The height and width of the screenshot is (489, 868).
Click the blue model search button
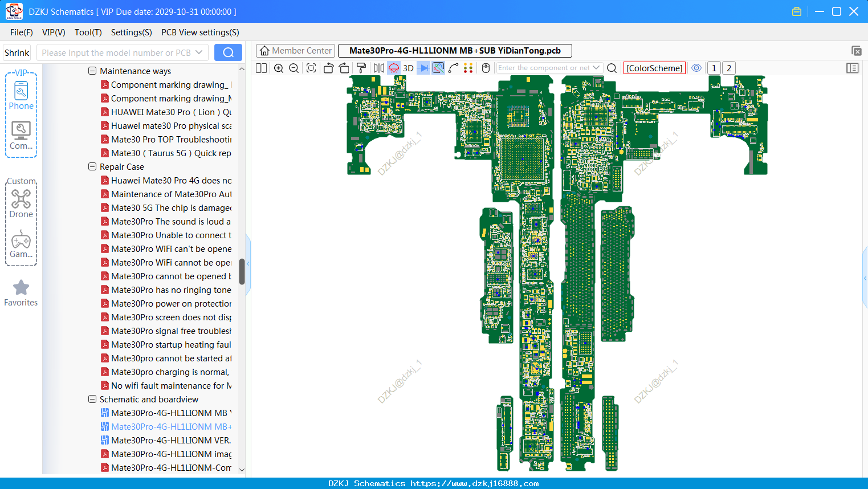tap(228, 52)
